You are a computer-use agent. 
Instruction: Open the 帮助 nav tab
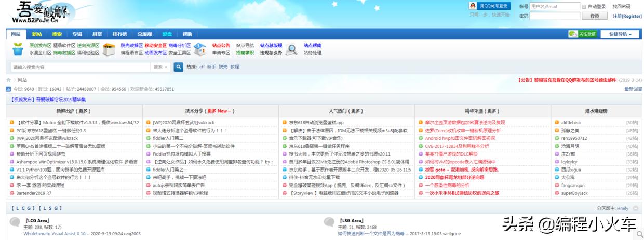[187, 34]
